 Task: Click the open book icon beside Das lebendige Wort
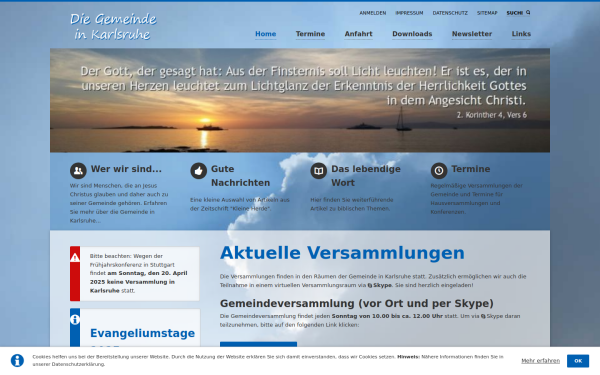coord(319,171)
